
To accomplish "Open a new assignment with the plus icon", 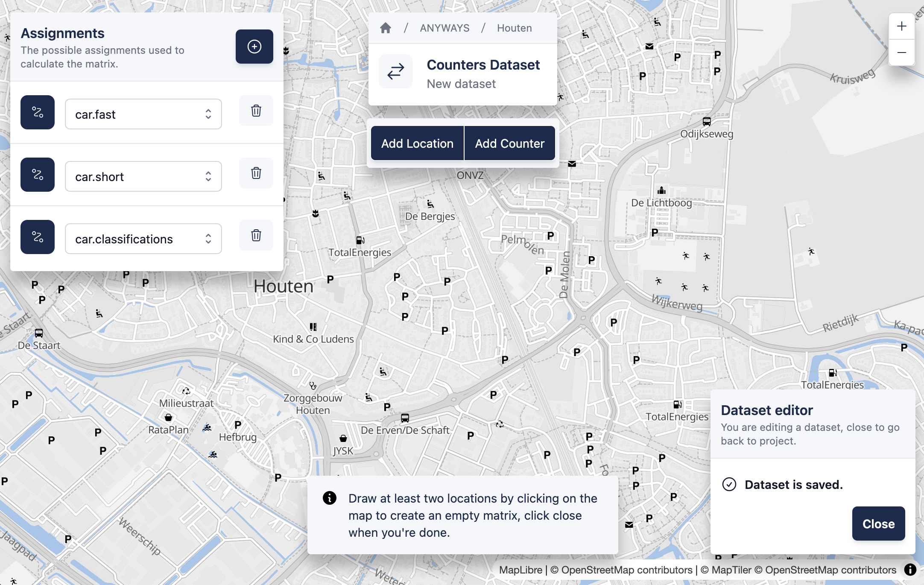I will (x=254, y=47).
